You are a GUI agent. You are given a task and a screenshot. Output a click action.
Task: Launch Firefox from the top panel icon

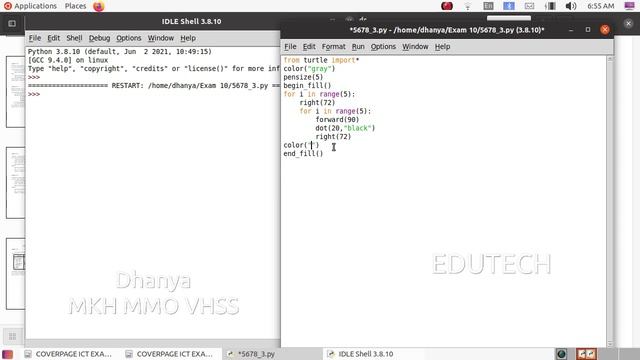pyautogui.click(x=98, y=6)
